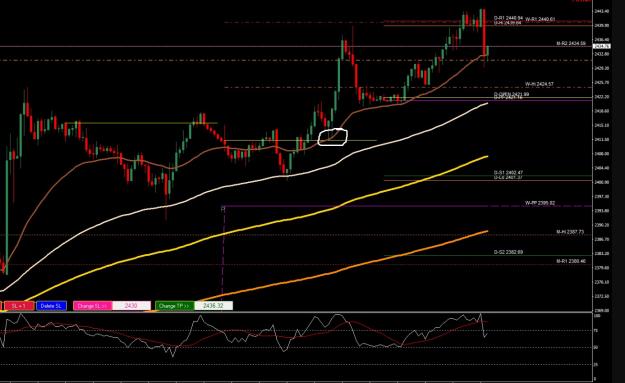The width and height of the screenshot is (625, 383).
Task: Click the W-HI 2424.57 level label
Action: click(539, 84)
